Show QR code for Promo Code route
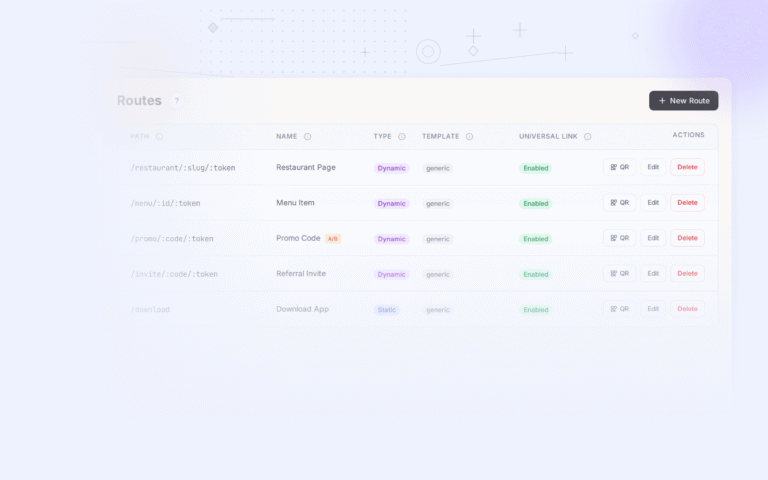 click(x=619, y=238)
